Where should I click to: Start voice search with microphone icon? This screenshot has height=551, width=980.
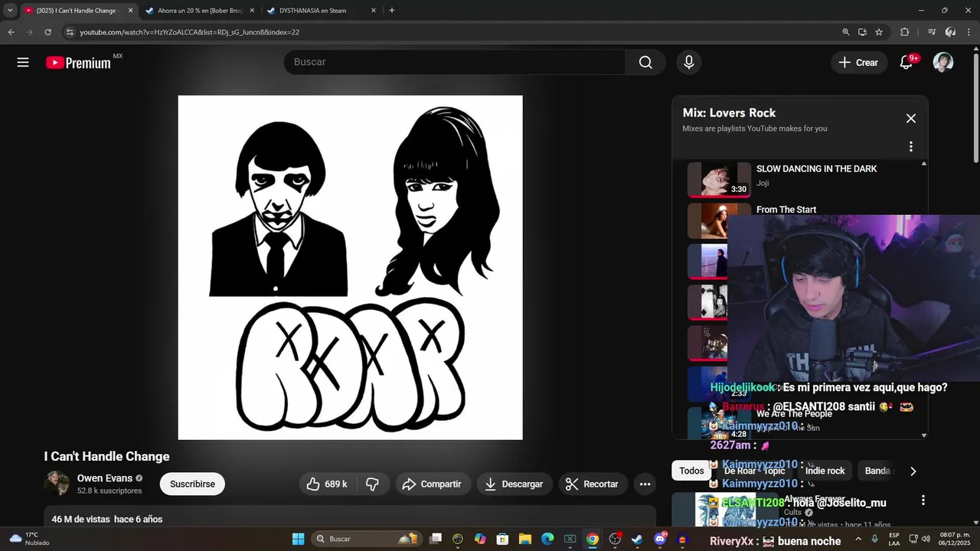689,63
